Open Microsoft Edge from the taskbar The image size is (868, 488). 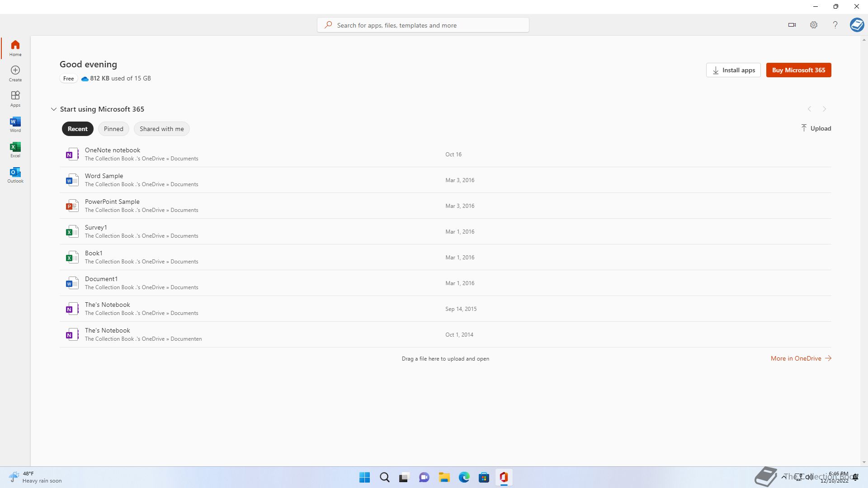click(464, 477)
